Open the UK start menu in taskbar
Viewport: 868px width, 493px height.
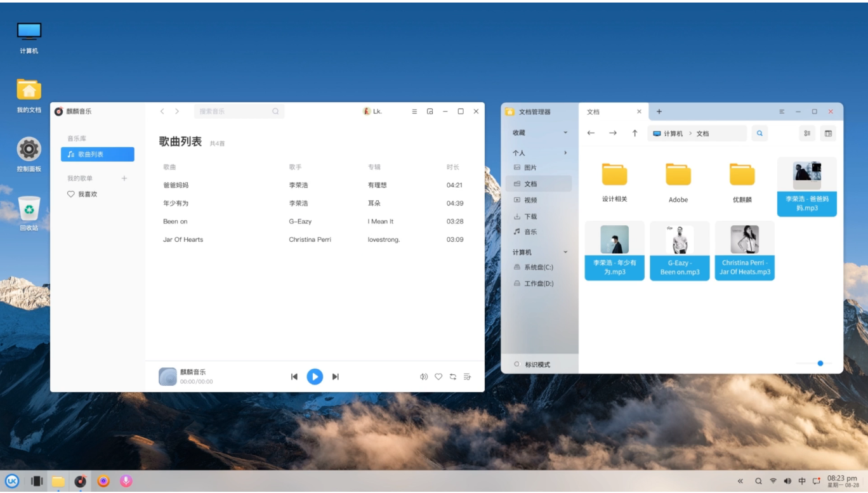point(12,481)
